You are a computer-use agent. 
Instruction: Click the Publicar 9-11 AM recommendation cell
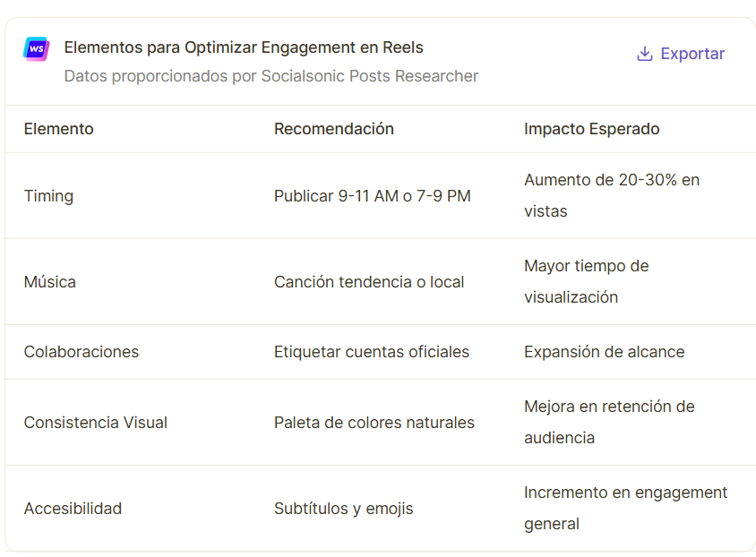[x=373, y=196]
